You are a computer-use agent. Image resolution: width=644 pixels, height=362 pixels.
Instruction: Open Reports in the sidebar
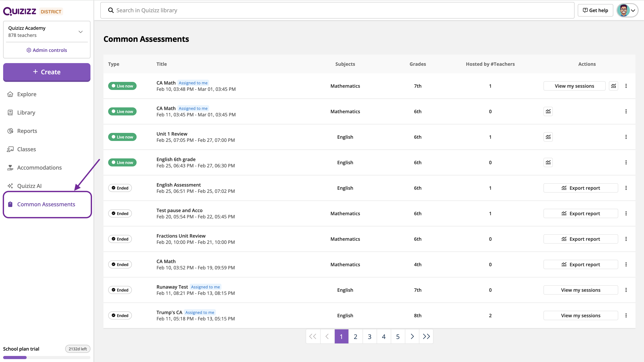27,131
